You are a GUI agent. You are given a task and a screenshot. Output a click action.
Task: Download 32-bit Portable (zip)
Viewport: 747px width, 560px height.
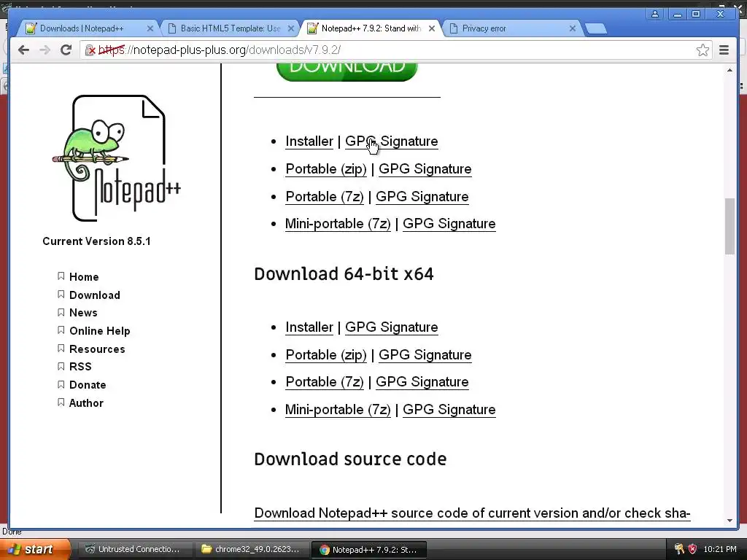click(326, 169)
